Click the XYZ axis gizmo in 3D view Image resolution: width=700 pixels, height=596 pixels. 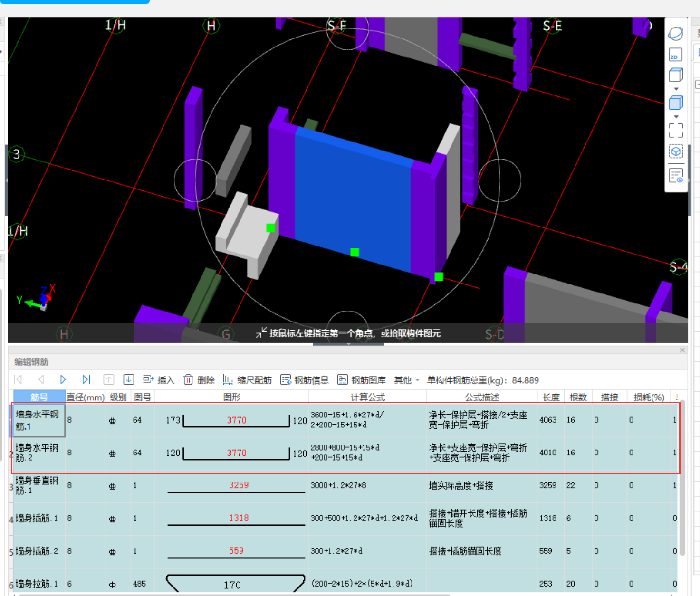37,297
